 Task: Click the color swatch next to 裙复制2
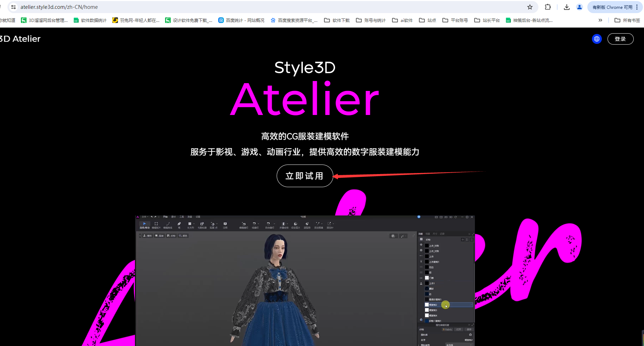pyautogui.click(x=426, y=305)
